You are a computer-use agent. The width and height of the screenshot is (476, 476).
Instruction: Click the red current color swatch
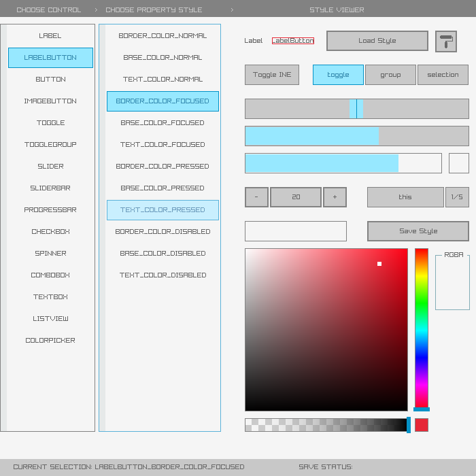[x=422, y=425]
